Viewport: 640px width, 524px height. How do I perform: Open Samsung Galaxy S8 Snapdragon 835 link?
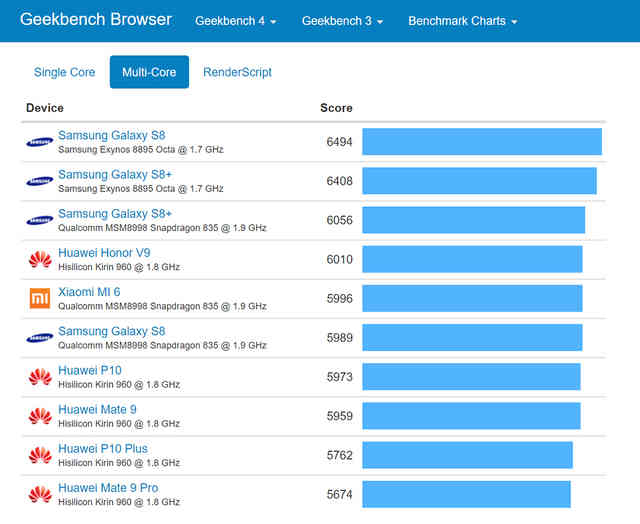111,331
